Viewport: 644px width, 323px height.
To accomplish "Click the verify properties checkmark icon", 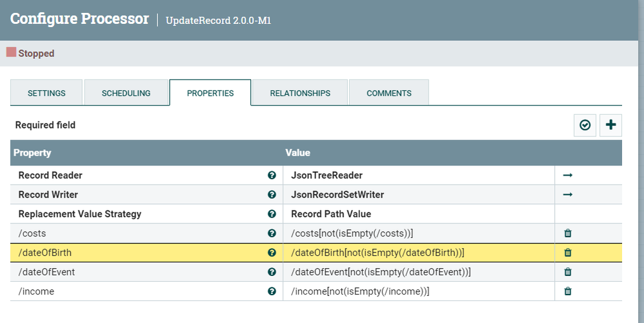I will (585, 125).
